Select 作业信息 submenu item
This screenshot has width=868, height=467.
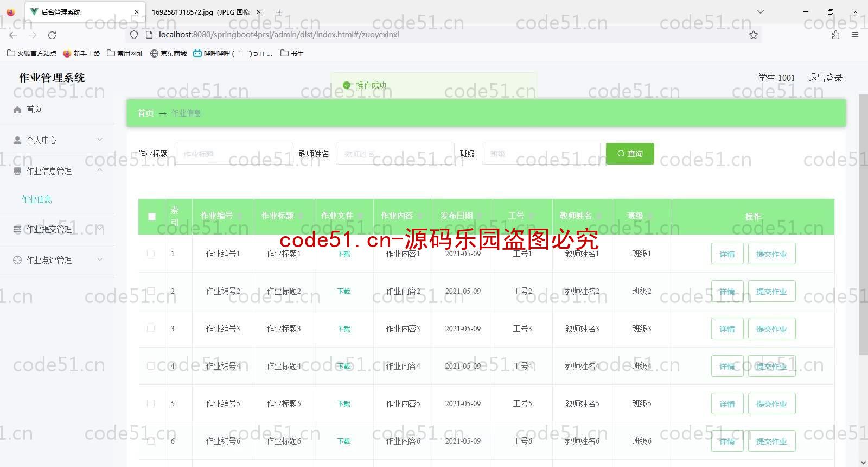click(x=37, y=199)
